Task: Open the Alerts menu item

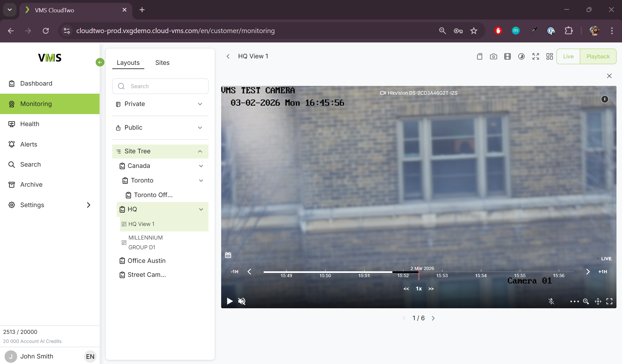Action: 29,144
